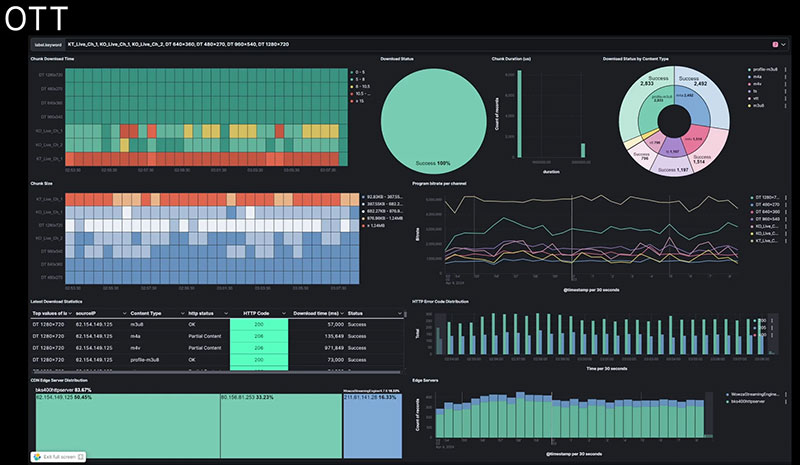Click the pink filter icon in label.keyword bar
The height and width of the screenshot is (465, 800).
click(775, 44)
